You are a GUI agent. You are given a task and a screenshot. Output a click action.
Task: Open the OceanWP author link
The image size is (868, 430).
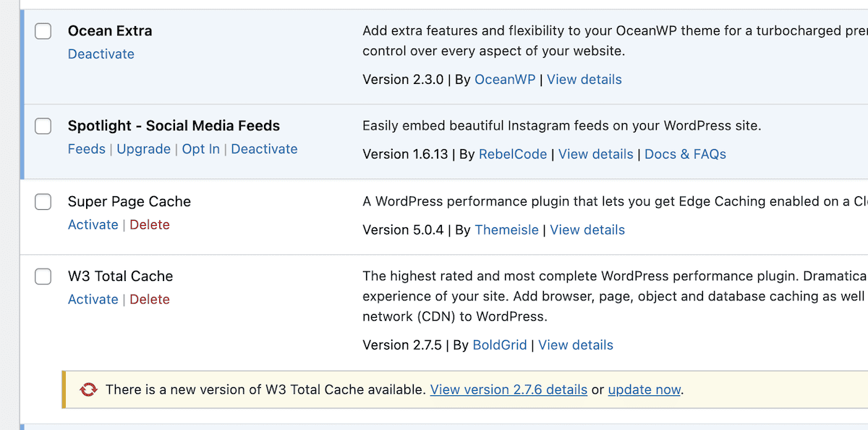tap(505, 80)
